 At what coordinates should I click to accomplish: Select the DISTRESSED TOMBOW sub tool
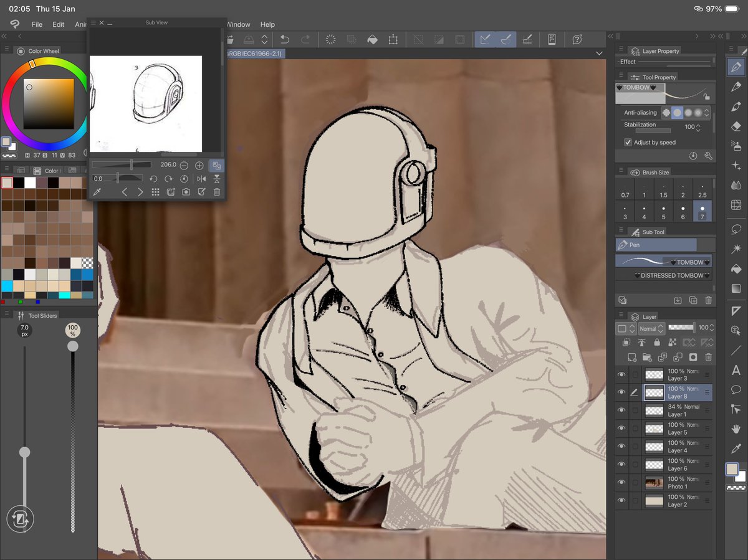[x=664, y=275]
